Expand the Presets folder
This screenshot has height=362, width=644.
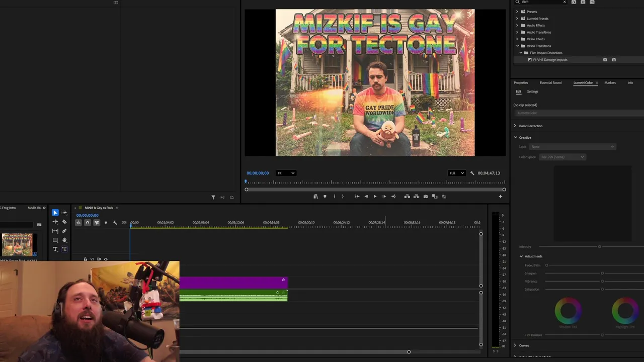click(x=517, y=12)
